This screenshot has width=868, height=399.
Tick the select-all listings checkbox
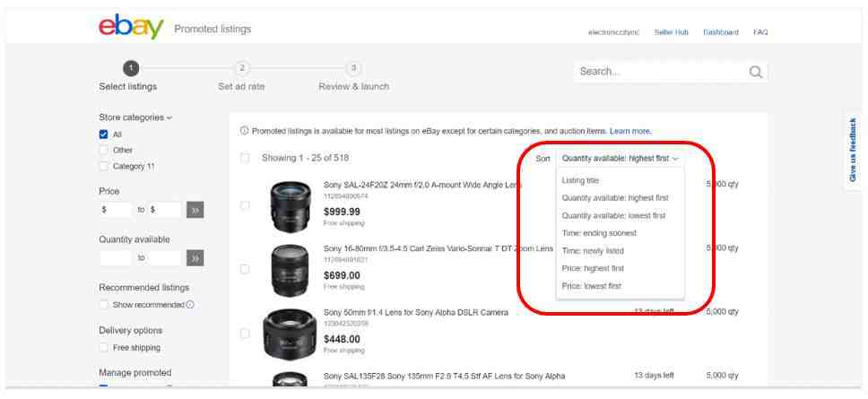click(246, 159)
